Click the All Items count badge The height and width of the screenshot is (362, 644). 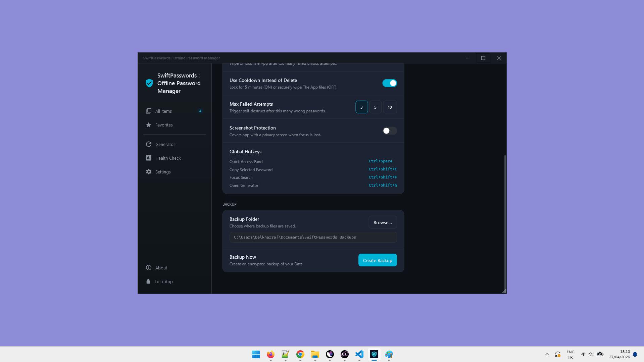(200, 111)
